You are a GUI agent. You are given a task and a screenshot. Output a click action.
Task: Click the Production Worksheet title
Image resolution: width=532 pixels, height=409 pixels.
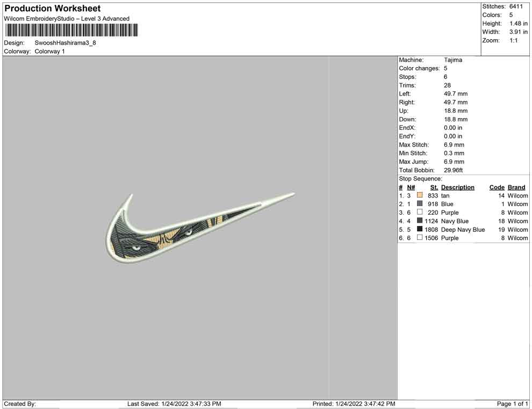(53, 9)
